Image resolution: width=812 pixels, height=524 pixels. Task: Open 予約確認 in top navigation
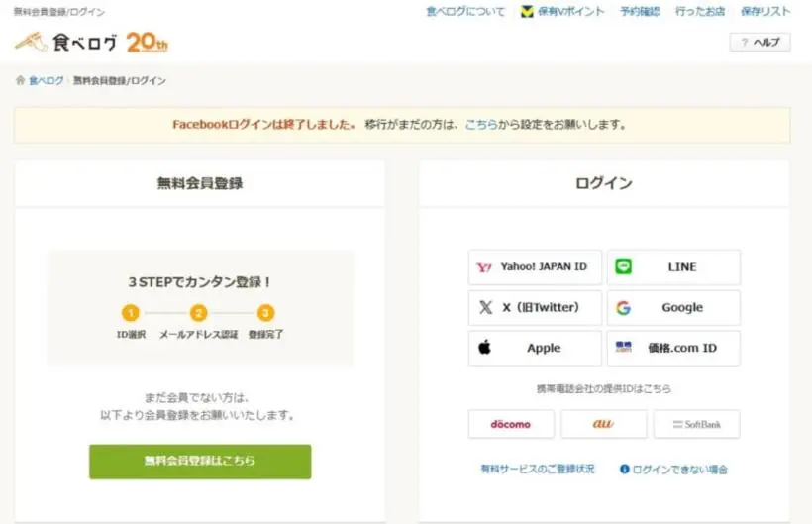(x=640, y=12)
